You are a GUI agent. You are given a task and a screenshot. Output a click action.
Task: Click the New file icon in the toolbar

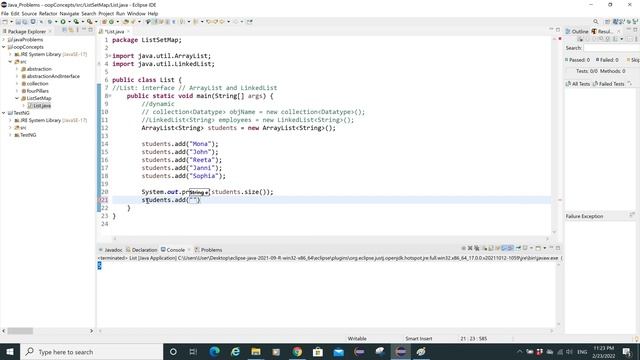point(5,22)
